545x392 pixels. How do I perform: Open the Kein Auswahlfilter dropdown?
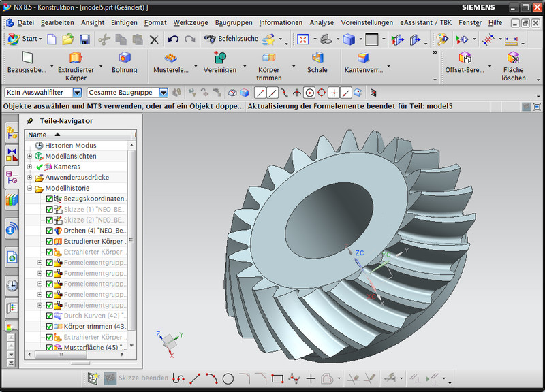tap(77, 93)
